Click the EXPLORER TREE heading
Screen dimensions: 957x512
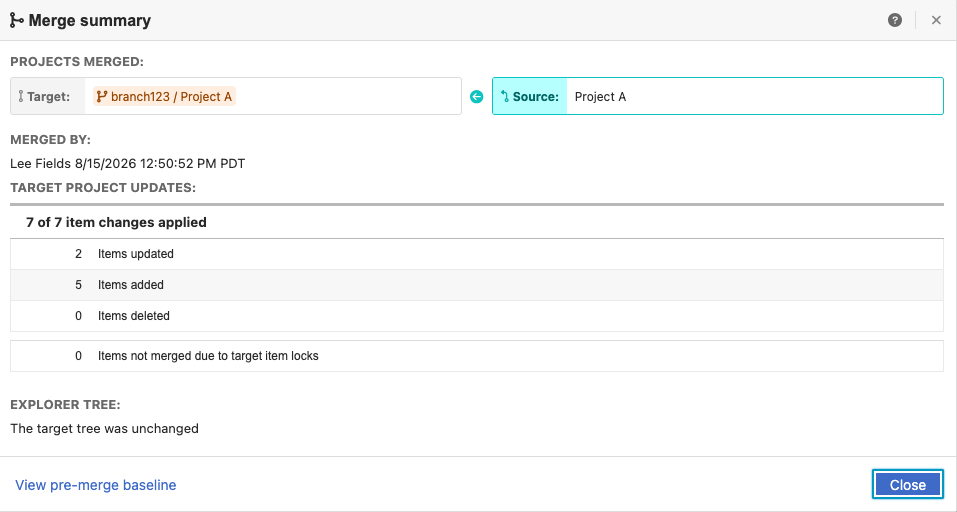[65, 405]
